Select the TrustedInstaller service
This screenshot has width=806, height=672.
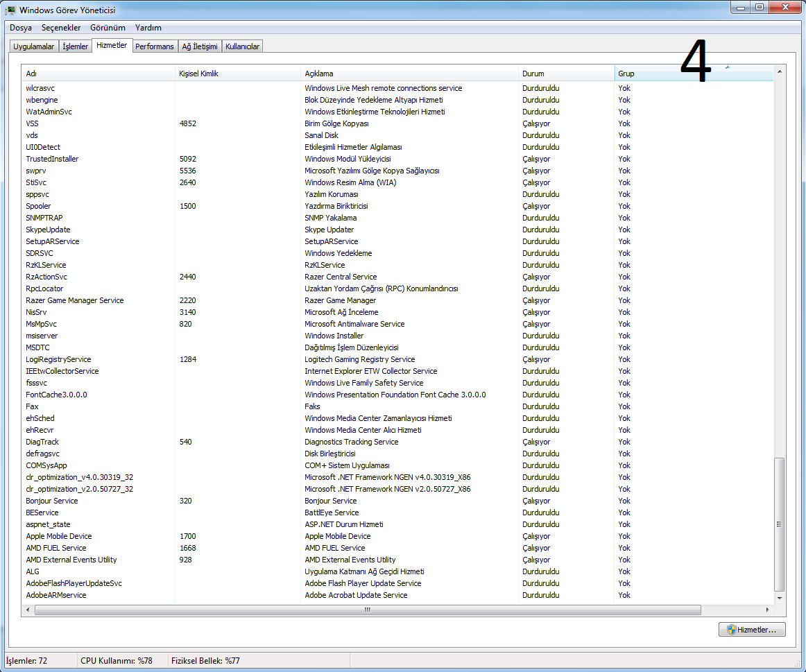[x=53, y=160]
